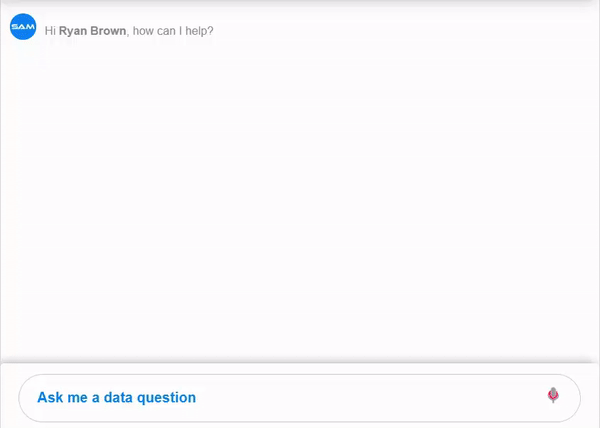Click the shadowed header bar above the chat
600x428 pixels.
[300, 3]
